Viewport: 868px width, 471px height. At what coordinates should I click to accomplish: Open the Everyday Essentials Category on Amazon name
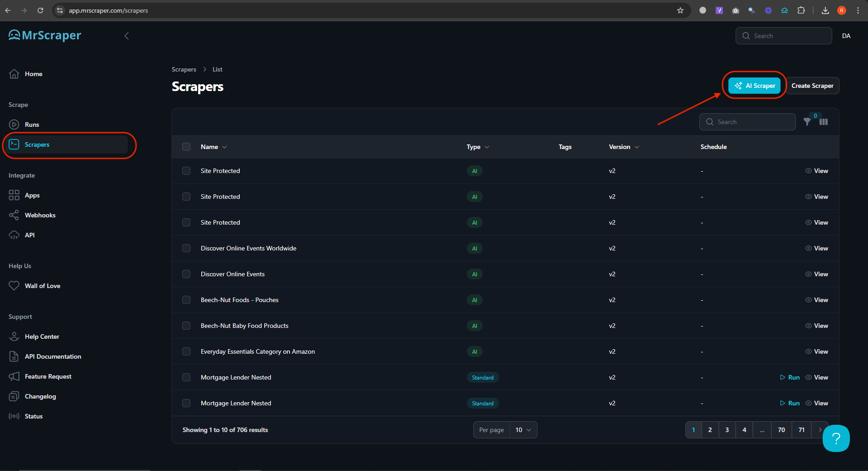tap(257, 351)
